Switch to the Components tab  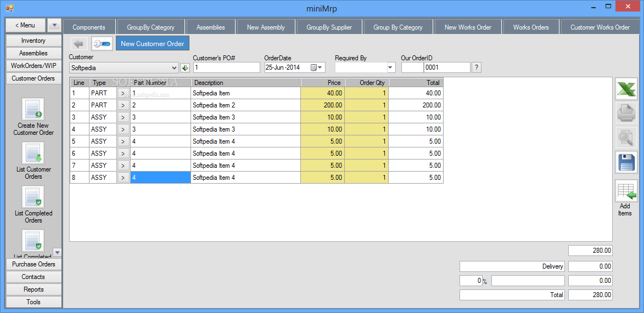pos(89,27)
